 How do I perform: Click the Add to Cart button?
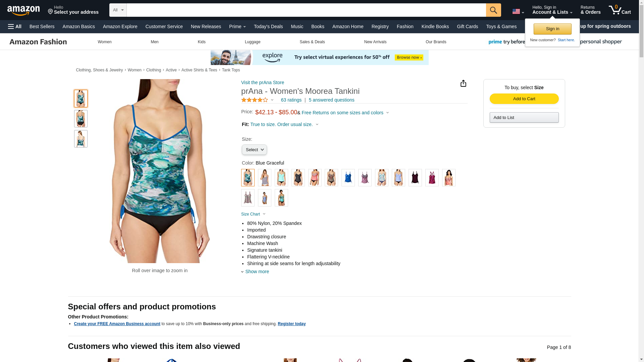click(524, 99)
